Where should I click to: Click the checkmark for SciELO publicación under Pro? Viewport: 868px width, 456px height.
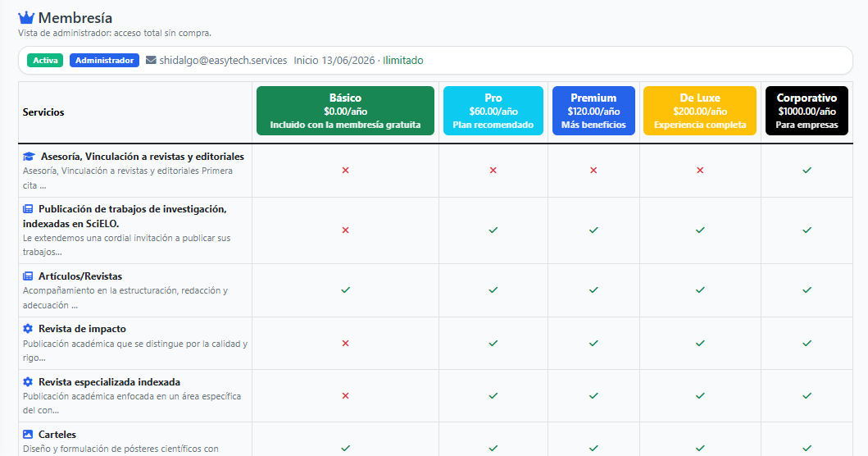tap(493, 230)
